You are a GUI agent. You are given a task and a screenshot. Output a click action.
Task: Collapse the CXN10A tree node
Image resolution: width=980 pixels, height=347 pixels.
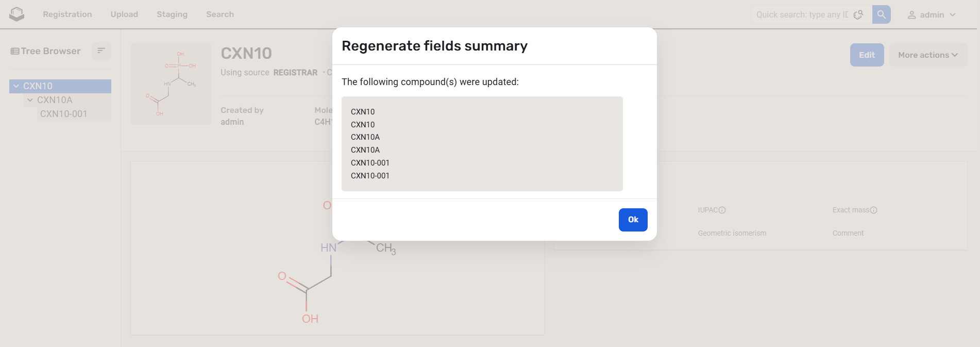[x=30, y=100]
